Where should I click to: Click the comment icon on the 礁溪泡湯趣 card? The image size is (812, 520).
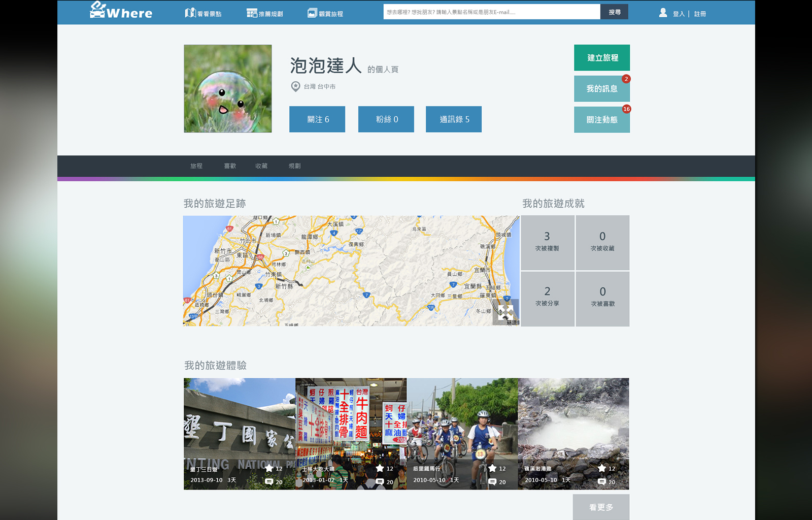(601, 482)
